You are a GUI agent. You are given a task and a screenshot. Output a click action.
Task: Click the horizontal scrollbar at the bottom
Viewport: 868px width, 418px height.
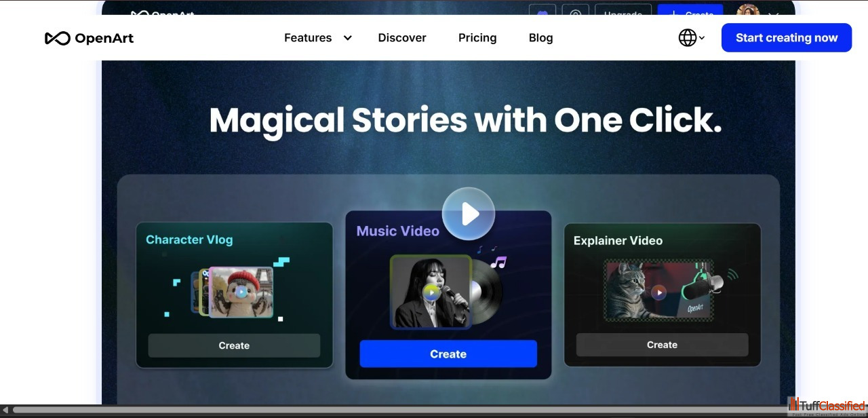click(x=400, y=410)
